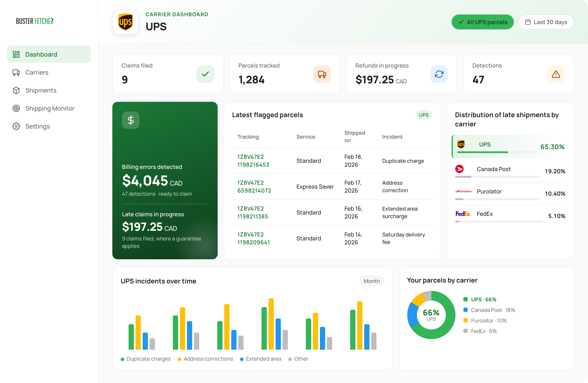Open the Last 30 days date picker
Screen dimensions: 588x383
546,22
